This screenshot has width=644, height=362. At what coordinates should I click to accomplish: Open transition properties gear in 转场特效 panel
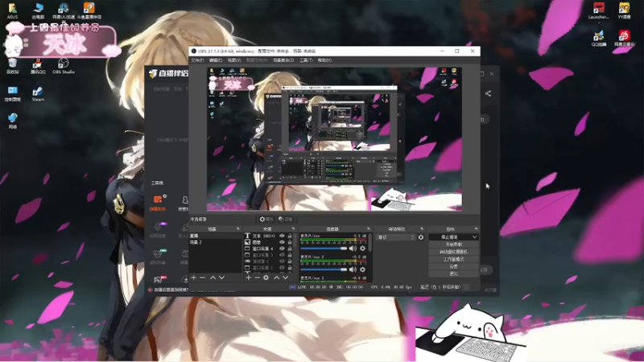421,237
